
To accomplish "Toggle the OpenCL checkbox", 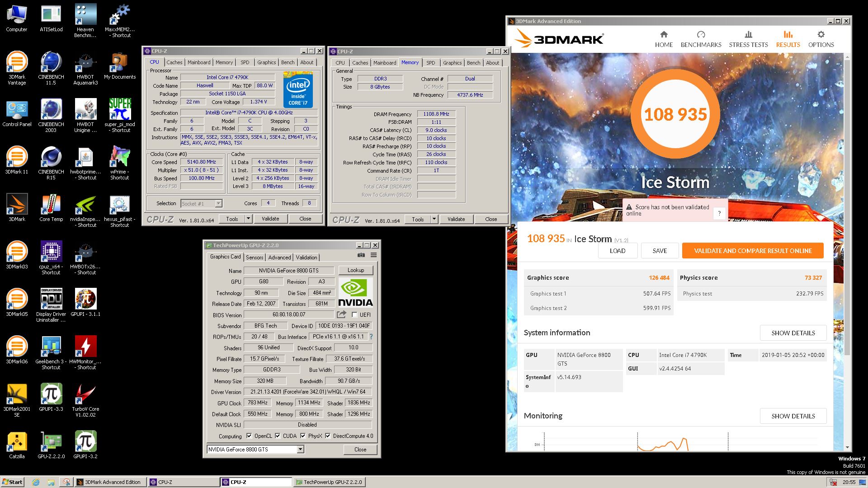I will point(249,436).
